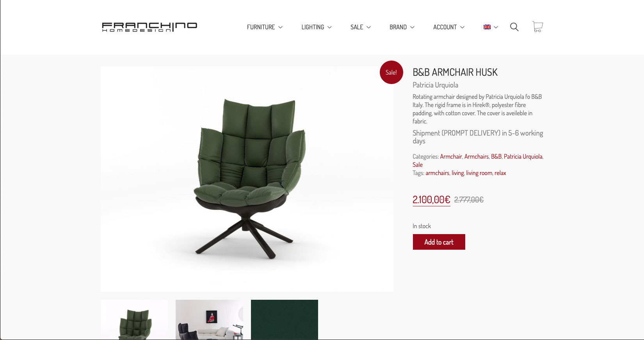Click the UK flag language icon
Image resolution: width=644 pixels, height=340 pixels.
[487, 27]
